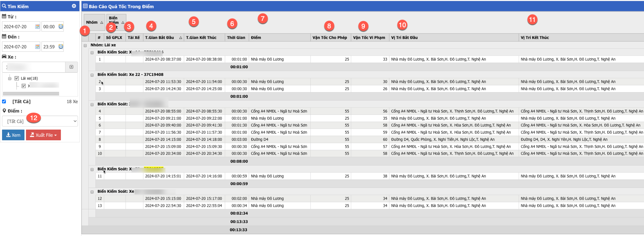Click the vehicle tree horizontal scrollbar

point(31,94)
